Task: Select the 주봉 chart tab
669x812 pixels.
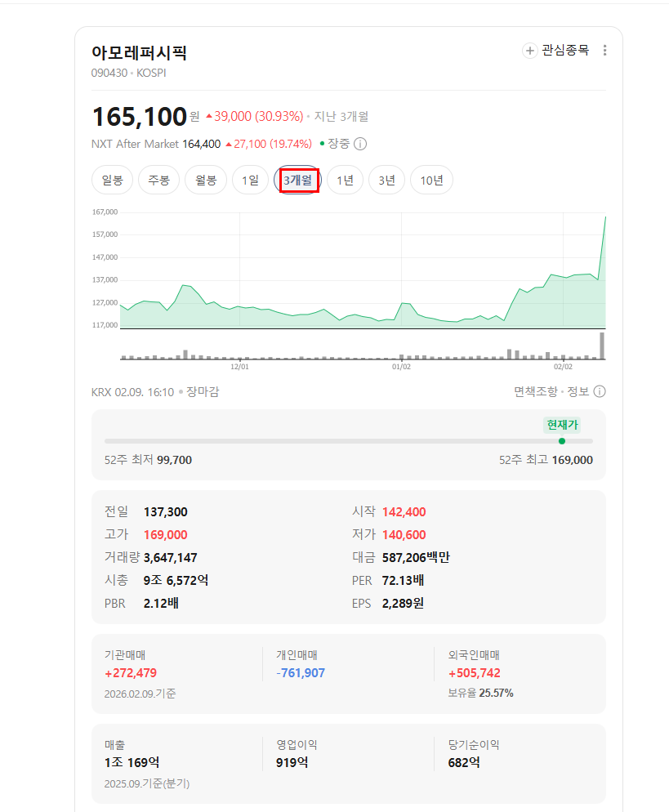Action: click(x=158, y=181)
